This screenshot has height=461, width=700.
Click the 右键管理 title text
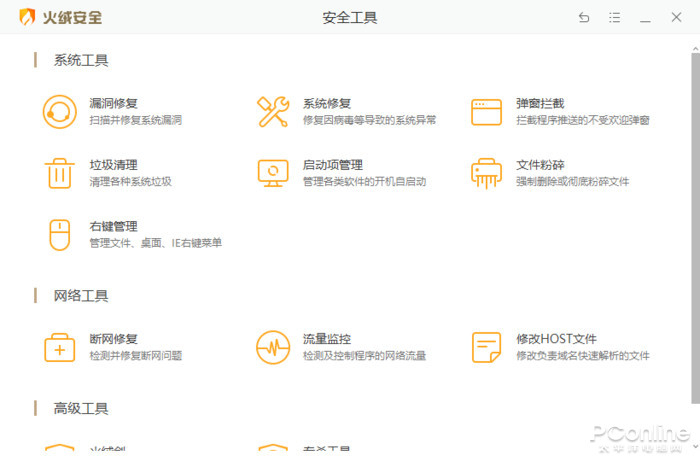113,227
